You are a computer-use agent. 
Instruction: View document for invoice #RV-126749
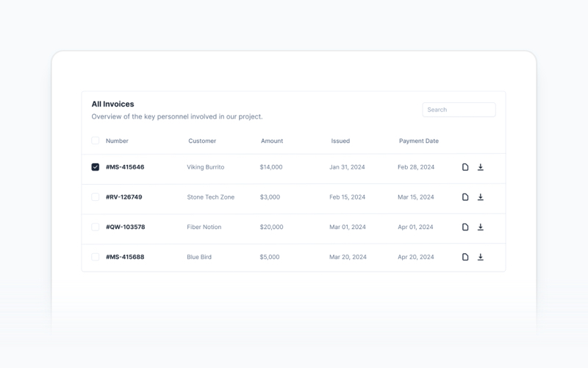(x=465, y=197)
